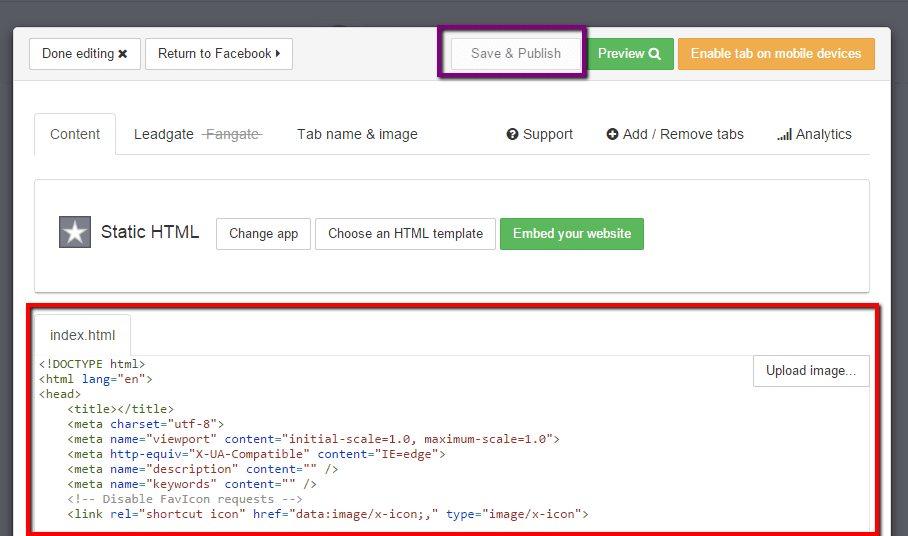Click the Static HTML star icon
Image resolution: width=908 pixels, height=536 pixels.
point(75,232)
